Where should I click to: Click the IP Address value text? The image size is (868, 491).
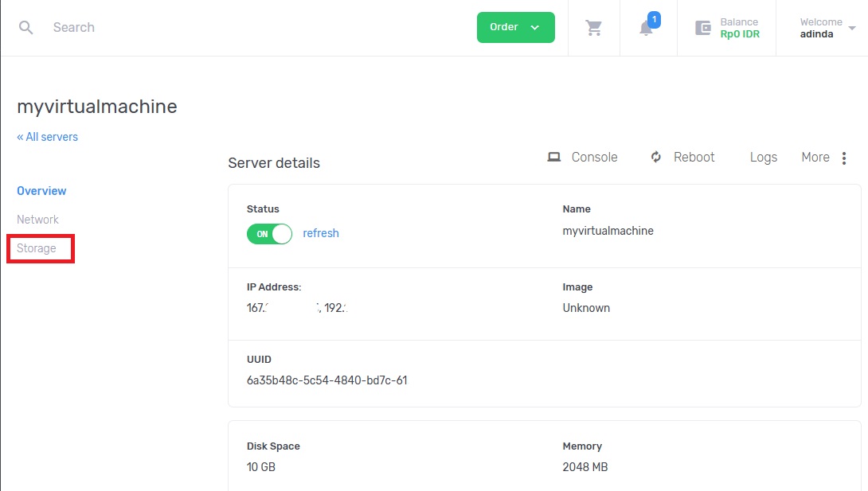297,308
